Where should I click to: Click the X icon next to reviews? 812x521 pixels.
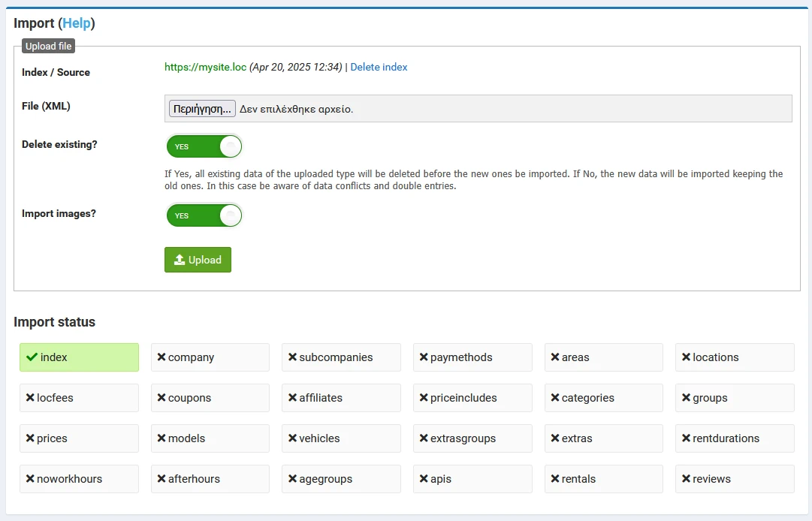coord(686,479)
